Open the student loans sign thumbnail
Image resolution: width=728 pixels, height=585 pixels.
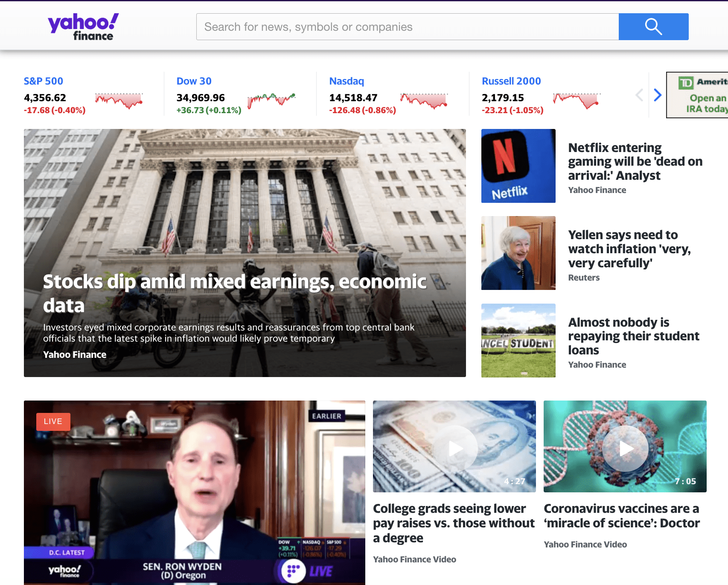(x=518, y=340)
